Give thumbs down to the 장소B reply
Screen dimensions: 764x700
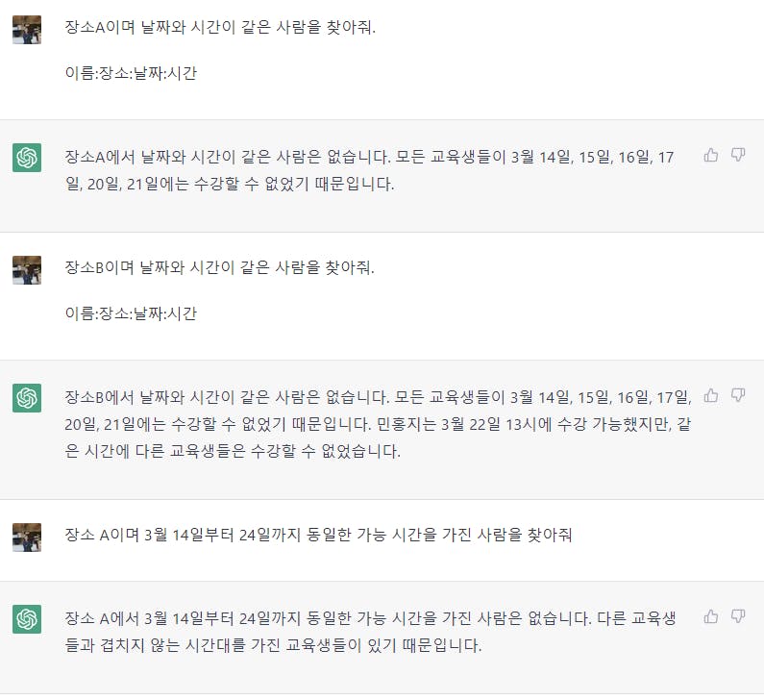pos(738,395)
